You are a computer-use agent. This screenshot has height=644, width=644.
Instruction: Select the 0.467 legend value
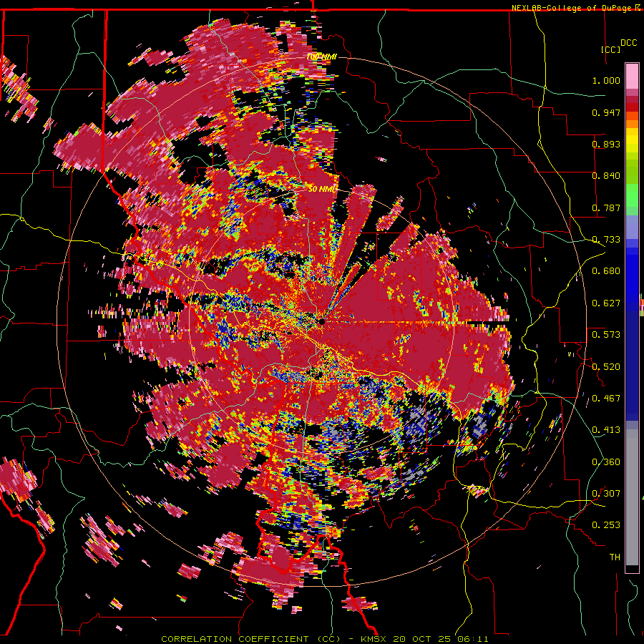606,399
